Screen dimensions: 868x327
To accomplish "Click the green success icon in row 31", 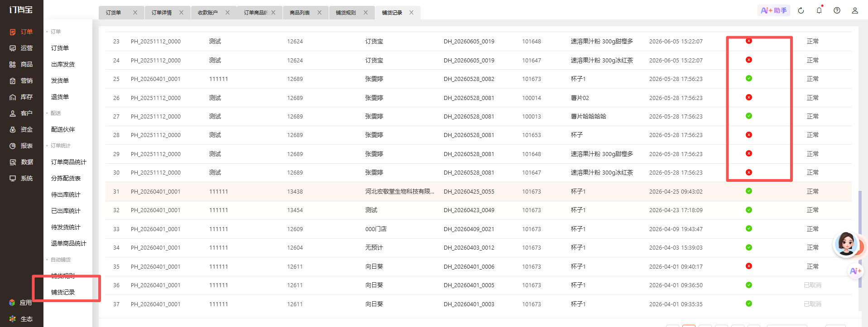I will (x=749, y=191).
